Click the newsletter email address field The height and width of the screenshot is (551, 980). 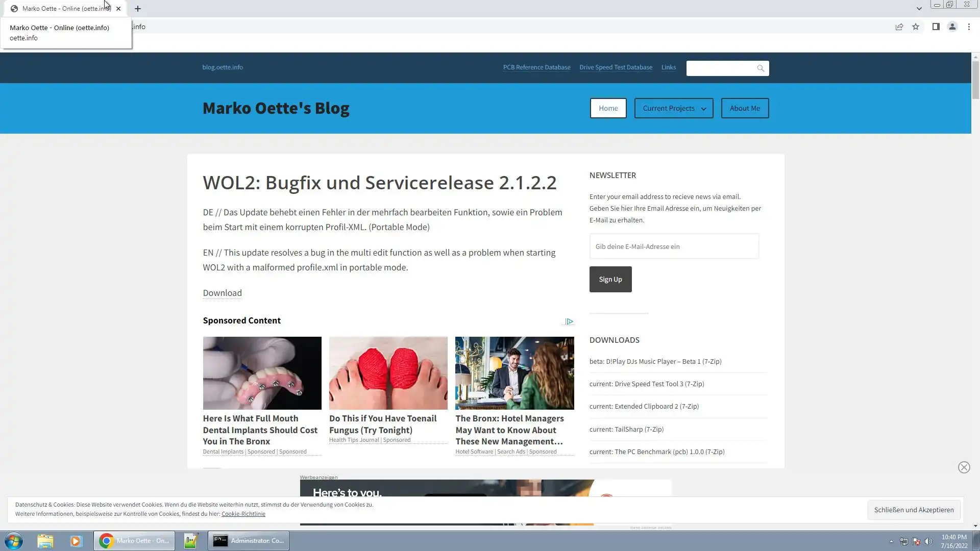pyautogui.click(x=674, y=246)
